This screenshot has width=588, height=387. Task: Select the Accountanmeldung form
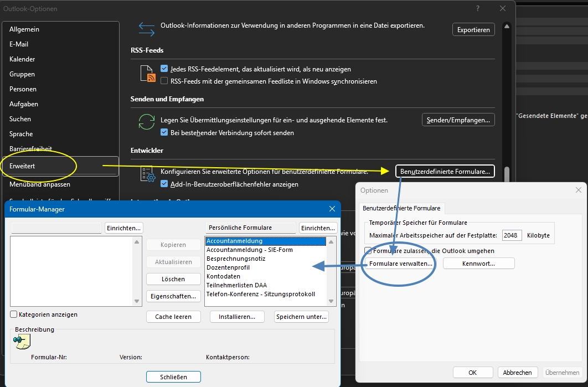(x=266, y=241)
